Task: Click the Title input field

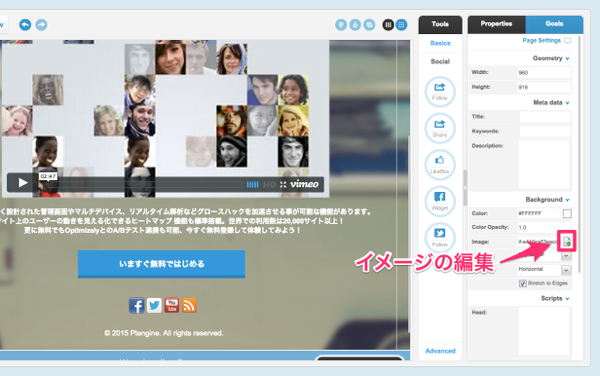Action: point(545,117)
